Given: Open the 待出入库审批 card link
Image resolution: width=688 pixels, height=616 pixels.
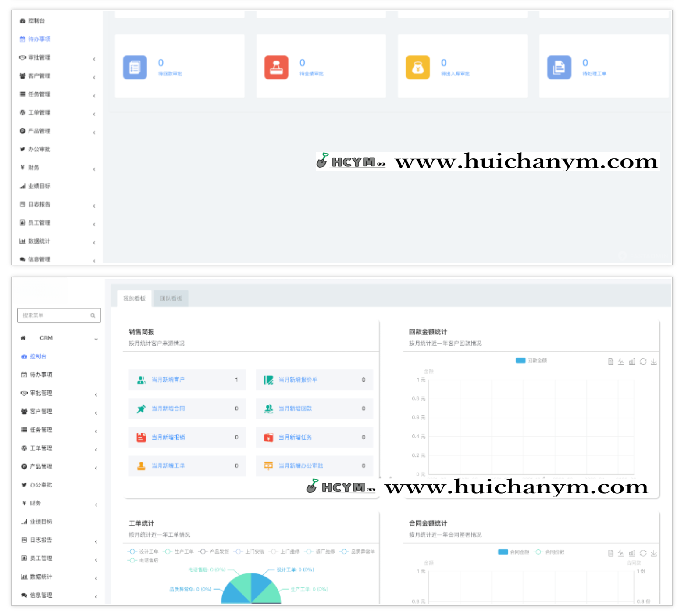Looking at the screenshot, I should tap(455, 74).
